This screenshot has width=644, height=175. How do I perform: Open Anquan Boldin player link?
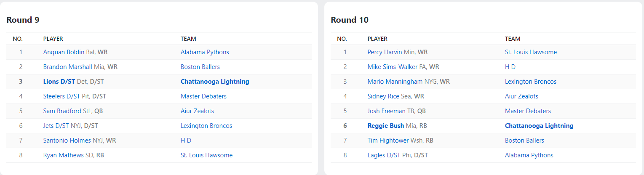click(64, 52)
